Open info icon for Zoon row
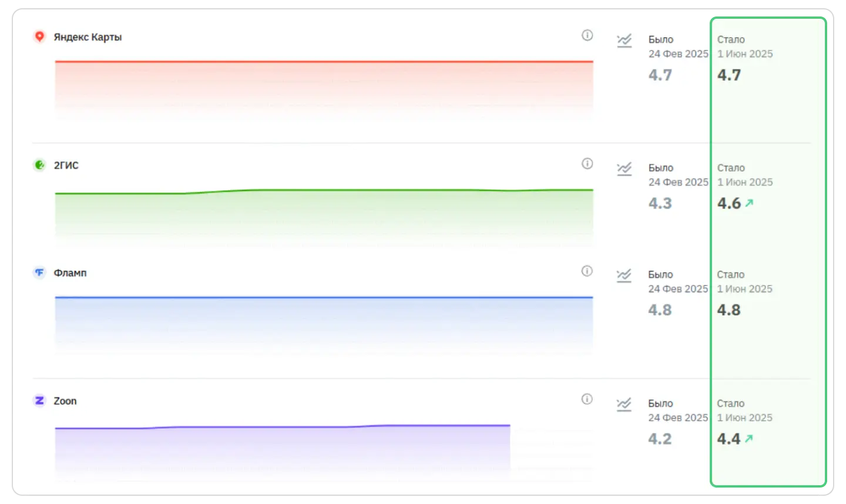The width and height of the screenshot is (846, 504). point(587,399)
